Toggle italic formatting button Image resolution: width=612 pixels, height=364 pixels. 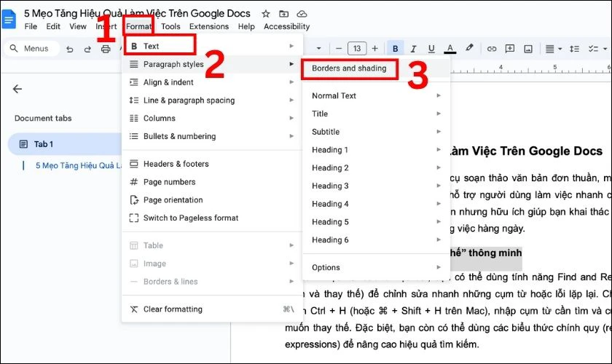(413, 48)
